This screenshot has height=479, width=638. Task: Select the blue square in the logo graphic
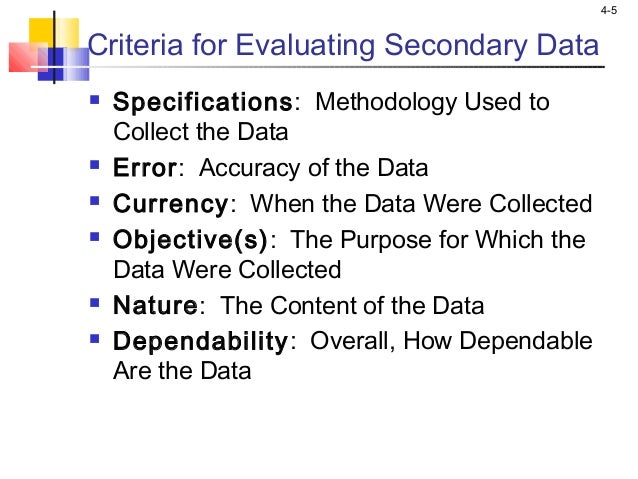pos(63,64)
